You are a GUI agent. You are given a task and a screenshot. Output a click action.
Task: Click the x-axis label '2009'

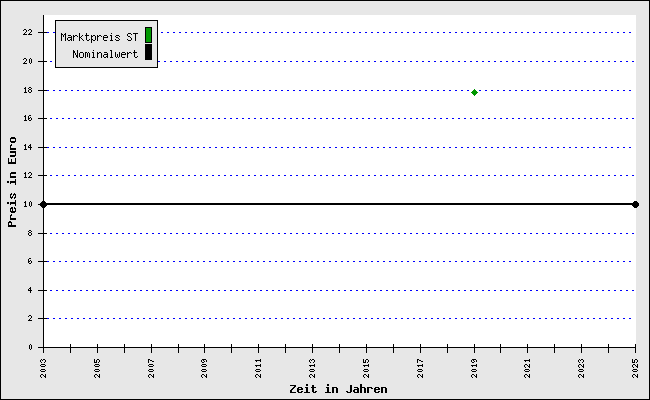[x=204, y=368]
